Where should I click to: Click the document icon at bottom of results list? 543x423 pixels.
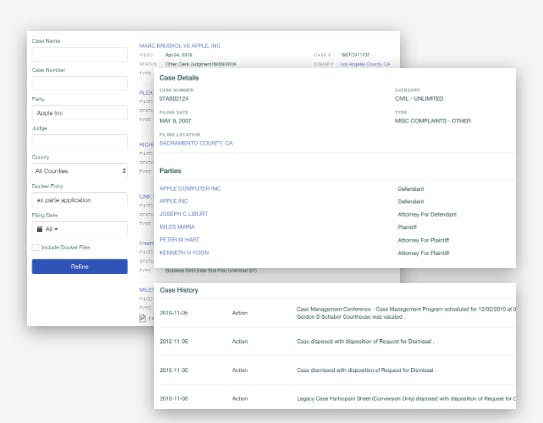pyautogui.click(x=142, y=318)
